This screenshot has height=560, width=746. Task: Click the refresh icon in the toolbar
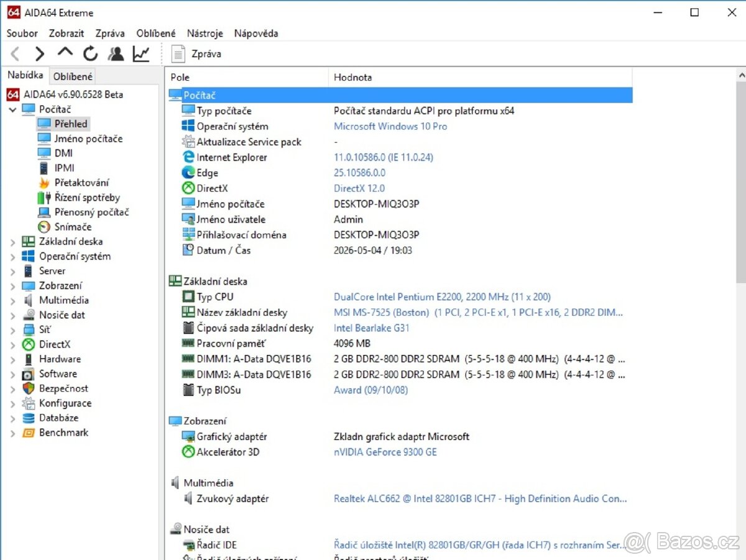pos(90,53)
